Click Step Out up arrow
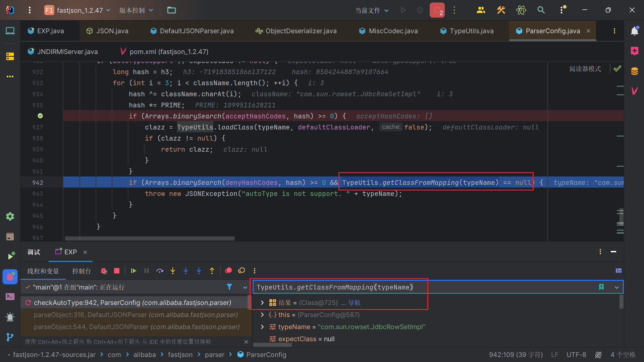 212,271
